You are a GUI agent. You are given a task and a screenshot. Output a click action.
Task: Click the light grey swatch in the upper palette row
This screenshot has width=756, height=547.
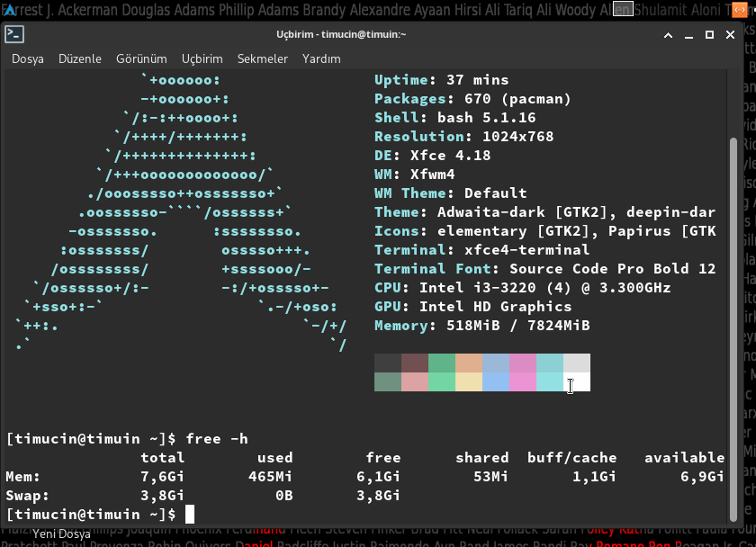[577, 363]
